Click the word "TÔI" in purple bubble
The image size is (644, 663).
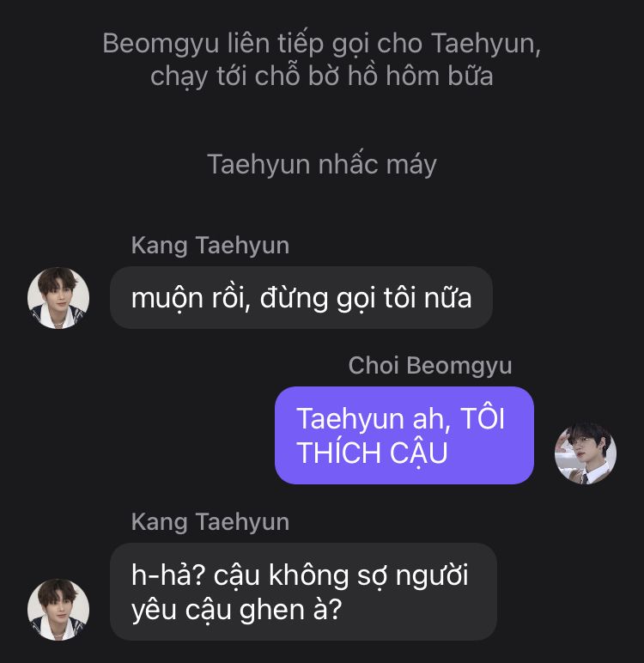[x=481, y=419]
